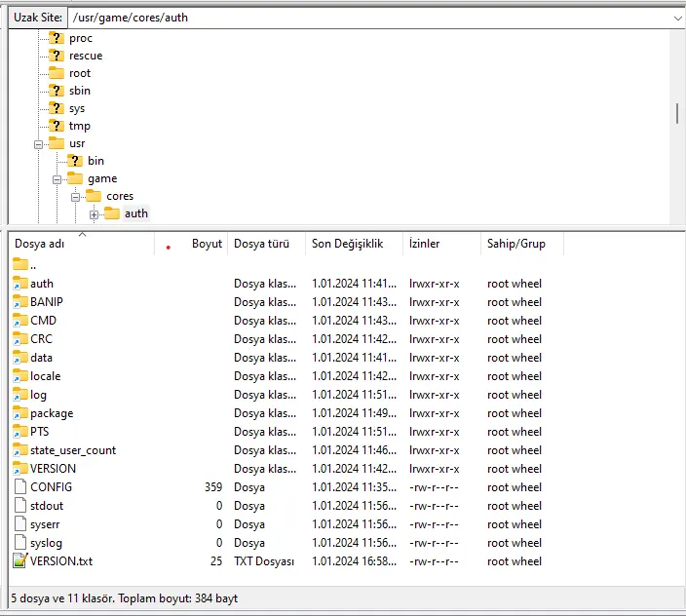
Task: Click the CONFIG file size 359
Action: click(x=213, y=487)
